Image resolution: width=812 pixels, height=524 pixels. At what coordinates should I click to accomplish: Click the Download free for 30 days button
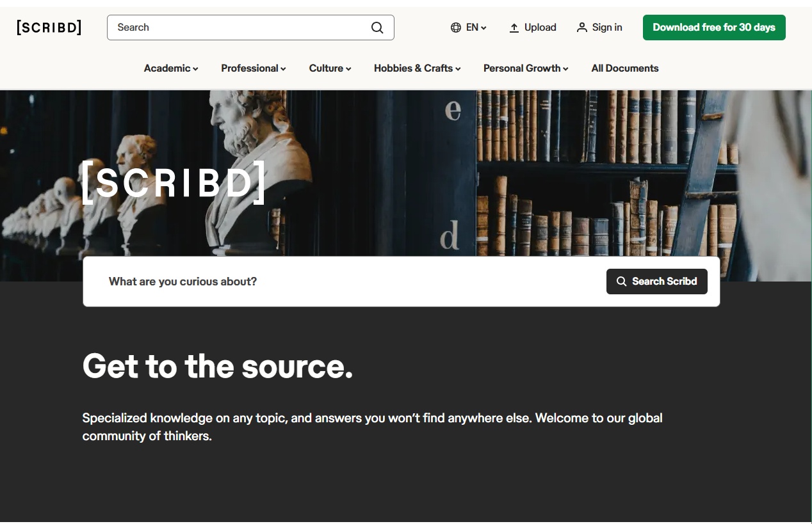[714, 27]
